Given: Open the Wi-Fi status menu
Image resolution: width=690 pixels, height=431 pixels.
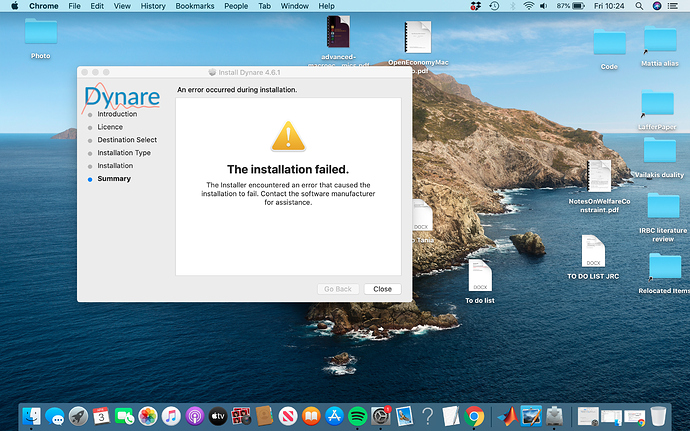Looking at the screenshot, I should pos(529,6).
